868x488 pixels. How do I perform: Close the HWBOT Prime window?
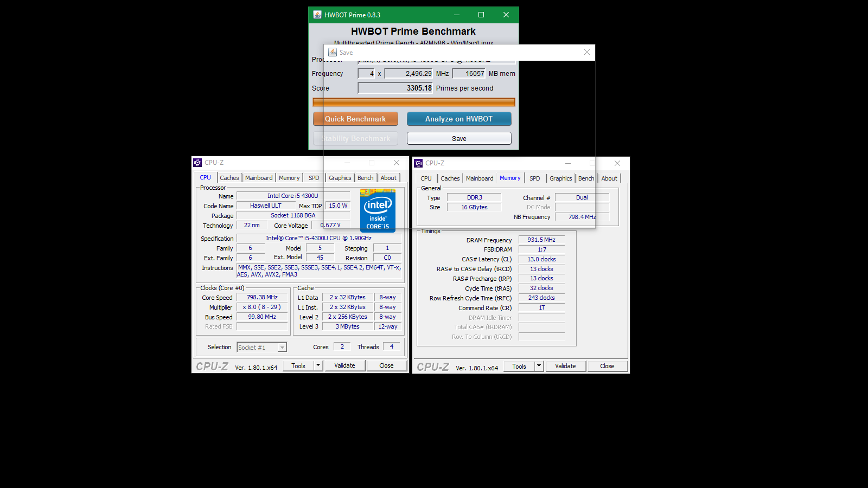tap(506, 15)
